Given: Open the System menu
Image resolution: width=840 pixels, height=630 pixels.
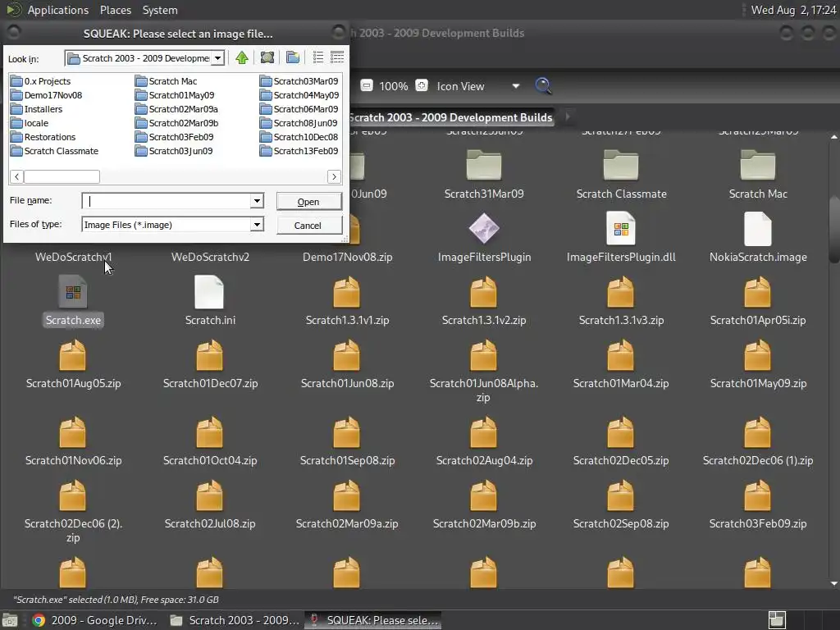Looking at the screenshot, I should click(160, 10).
